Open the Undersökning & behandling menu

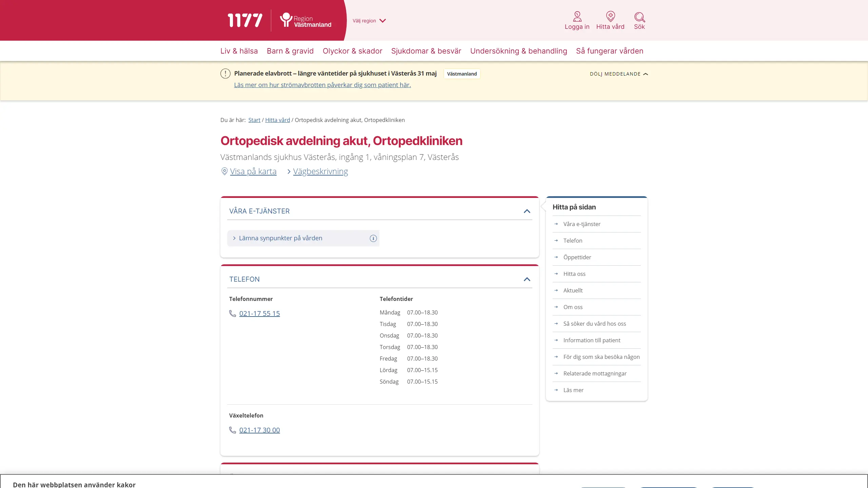[x=518, y=51]
